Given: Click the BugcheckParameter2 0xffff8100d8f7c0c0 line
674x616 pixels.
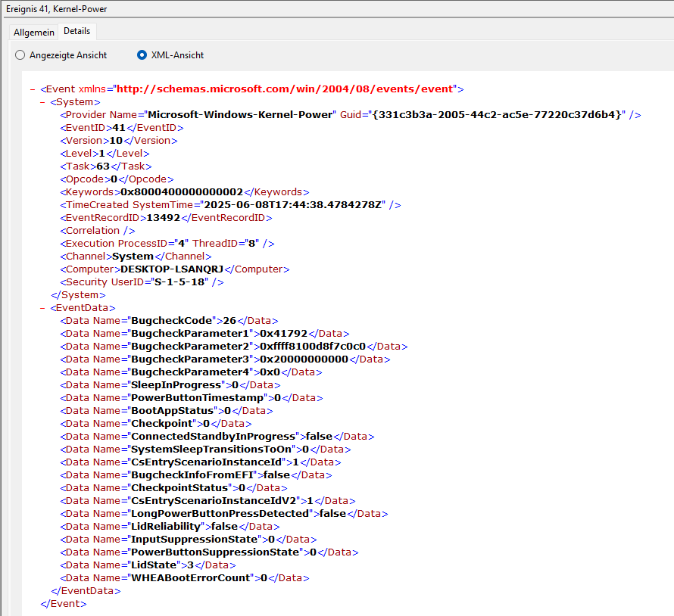Looking at the screenshot, I should point(234,347).
